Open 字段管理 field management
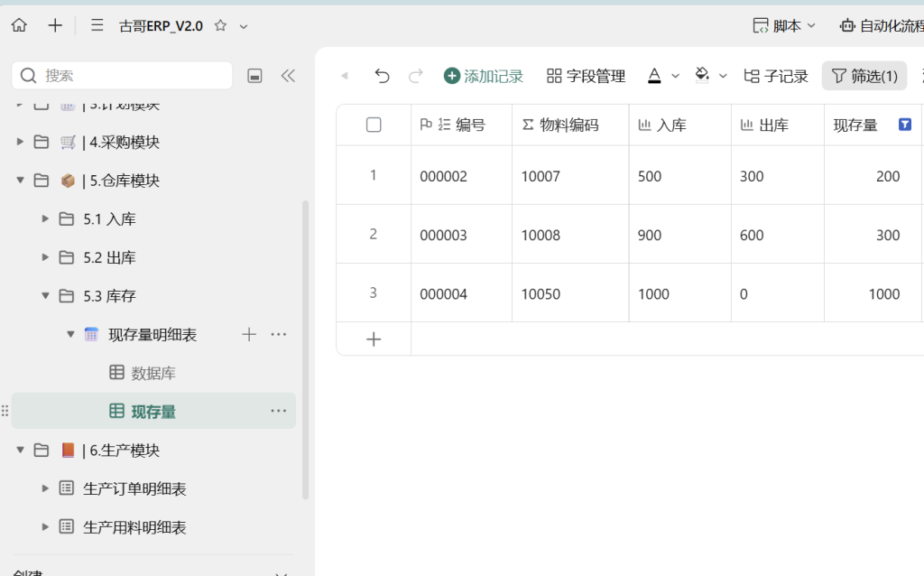The width and height of the screenshot is (924, 576). [587, 76]
